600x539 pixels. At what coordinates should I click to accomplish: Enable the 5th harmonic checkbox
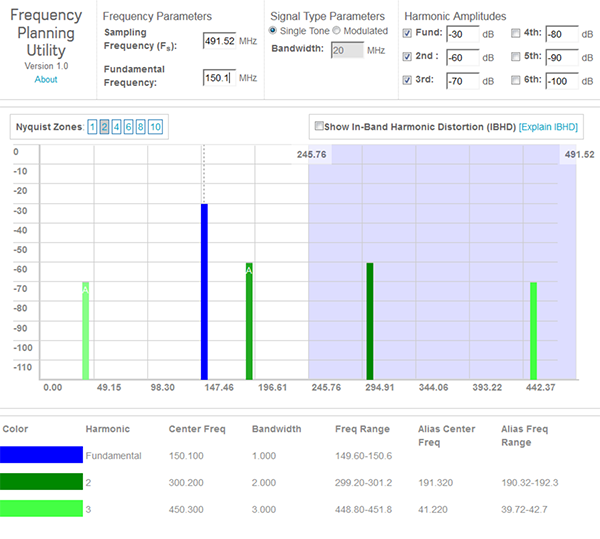pyautogui.click(x=515, y=57)
